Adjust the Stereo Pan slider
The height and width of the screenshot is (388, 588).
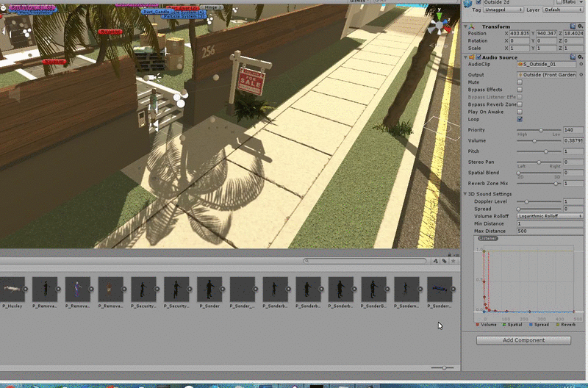[539, 162]
